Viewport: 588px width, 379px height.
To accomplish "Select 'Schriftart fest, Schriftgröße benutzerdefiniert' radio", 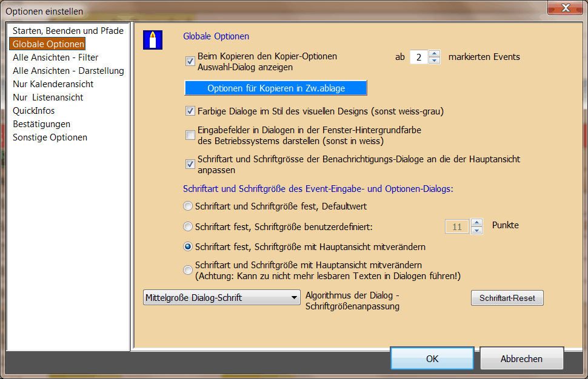I will (188, 226).
